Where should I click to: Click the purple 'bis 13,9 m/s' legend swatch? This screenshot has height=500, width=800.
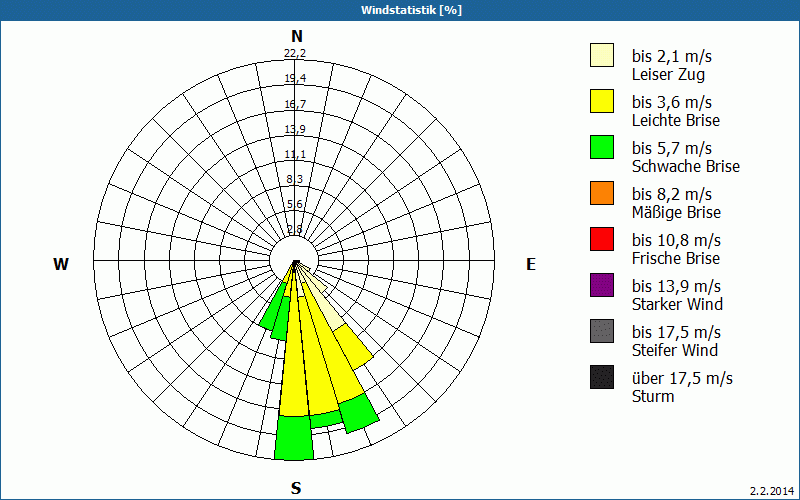coord(602,285)
